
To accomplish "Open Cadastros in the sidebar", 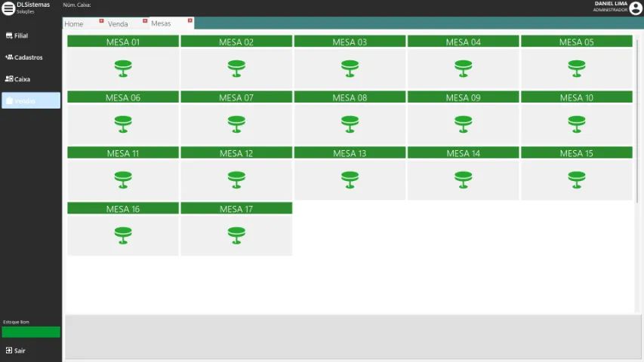I will click(x=28, y=57).
